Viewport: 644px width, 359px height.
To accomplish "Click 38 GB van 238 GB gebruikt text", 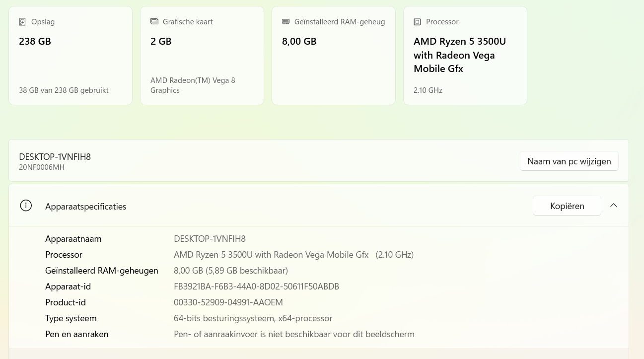I will pyautogui.click(x=64, y=90).
